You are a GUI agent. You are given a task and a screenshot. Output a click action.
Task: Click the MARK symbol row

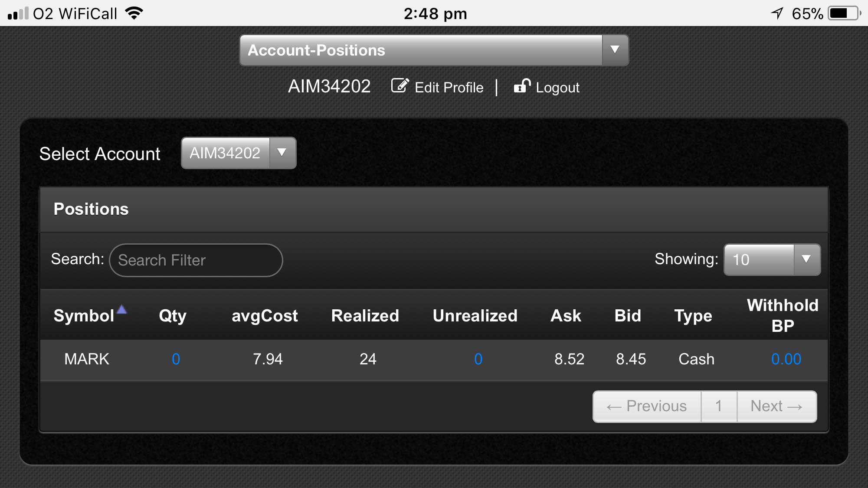pyautogui.click(x=87, y=359)
